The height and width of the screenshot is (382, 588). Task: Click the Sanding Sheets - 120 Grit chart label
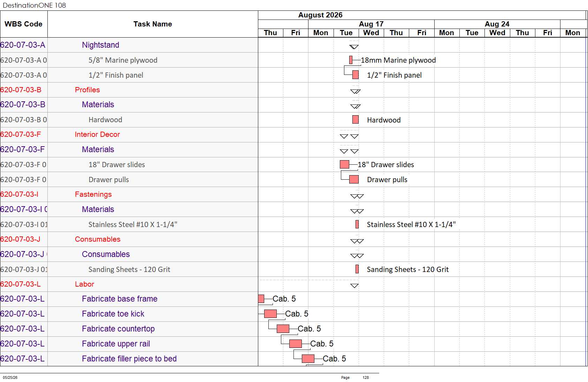tap(408, 270)
